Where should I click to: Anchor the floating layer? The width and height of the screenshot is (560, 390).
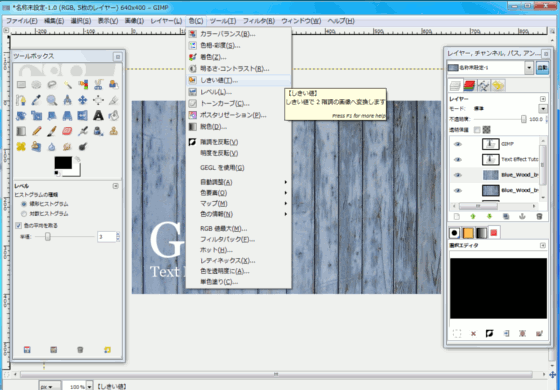point(522,216)
